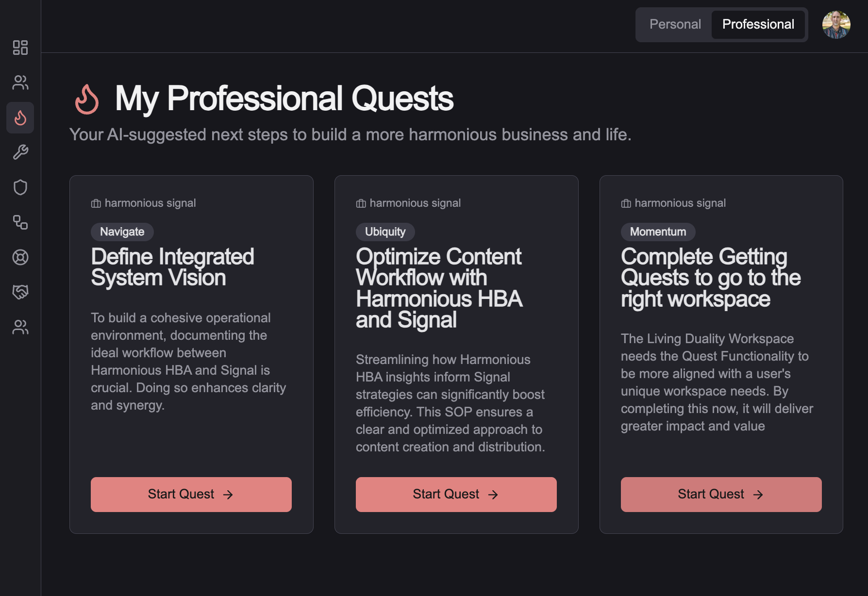
Task: Select the people icon near top of sidebar
Action: point(20,83)
